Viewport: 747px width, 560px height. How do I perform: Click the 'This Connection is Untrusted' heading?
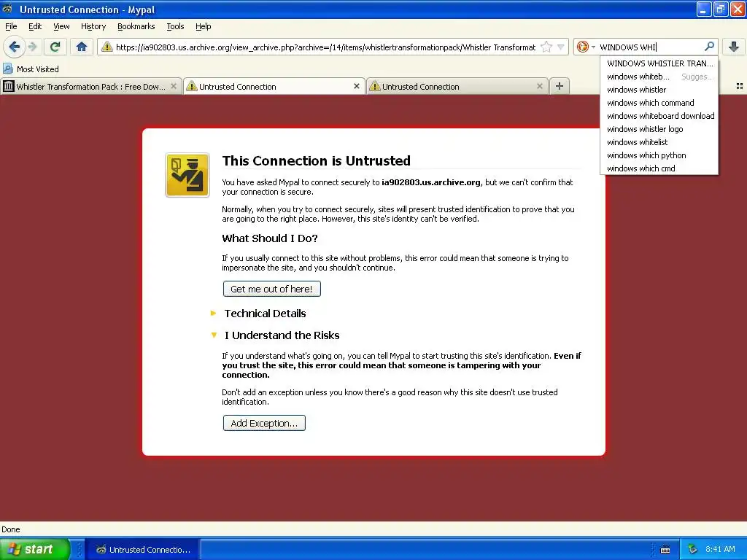(x=316, y=160)
